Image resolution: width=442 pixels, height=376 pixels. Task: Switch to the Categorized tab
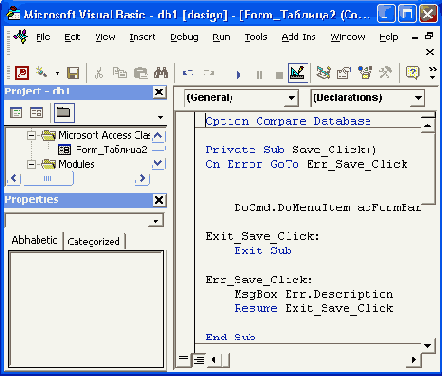94,241
